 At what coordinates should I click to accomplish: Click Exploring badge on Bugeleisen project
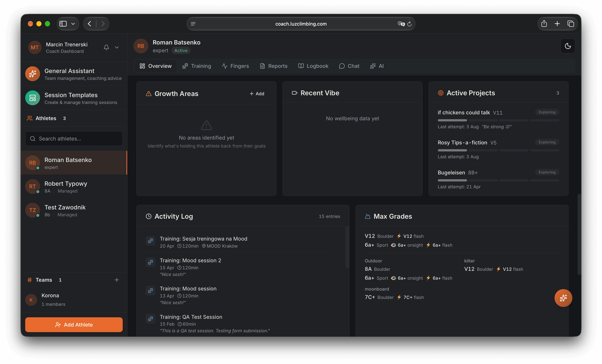pyautogui.click(x=547, y=172)
